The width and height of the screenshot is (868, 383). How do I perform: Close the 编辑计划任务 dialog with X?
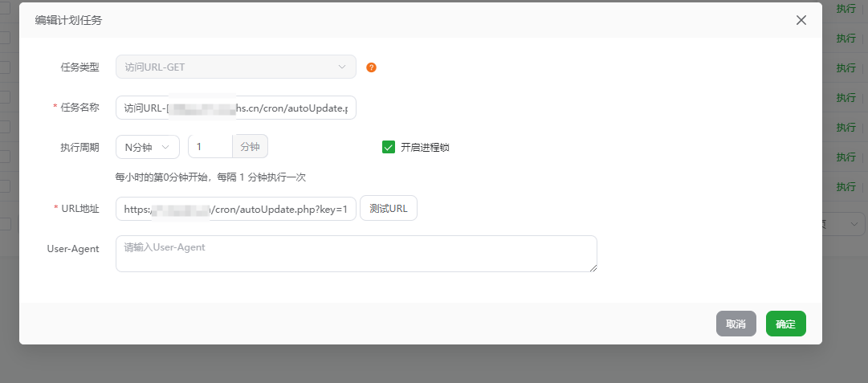pyautogui.click(x=801, y=20)
